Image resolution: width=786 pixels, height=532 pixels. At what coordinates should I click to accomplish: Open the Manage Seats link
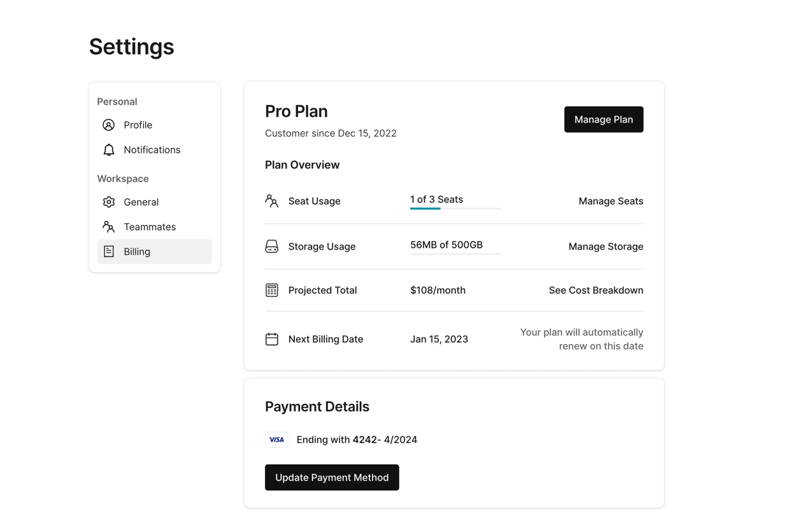tap(610, 201)
